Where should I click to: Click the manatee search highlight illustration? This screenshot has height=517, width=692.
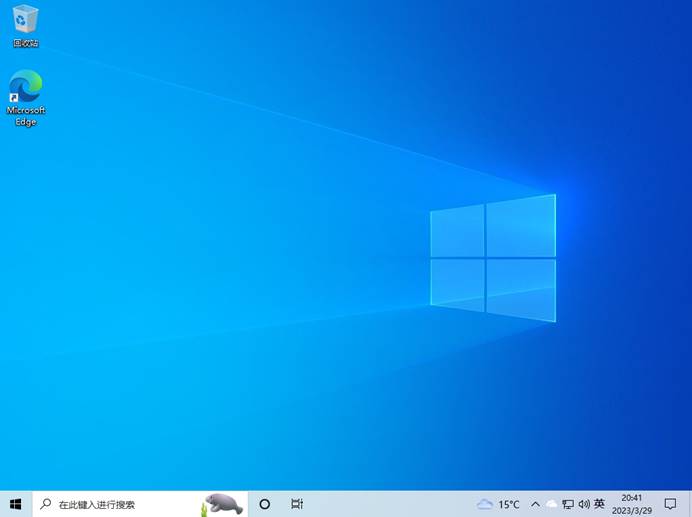[222, 504]
